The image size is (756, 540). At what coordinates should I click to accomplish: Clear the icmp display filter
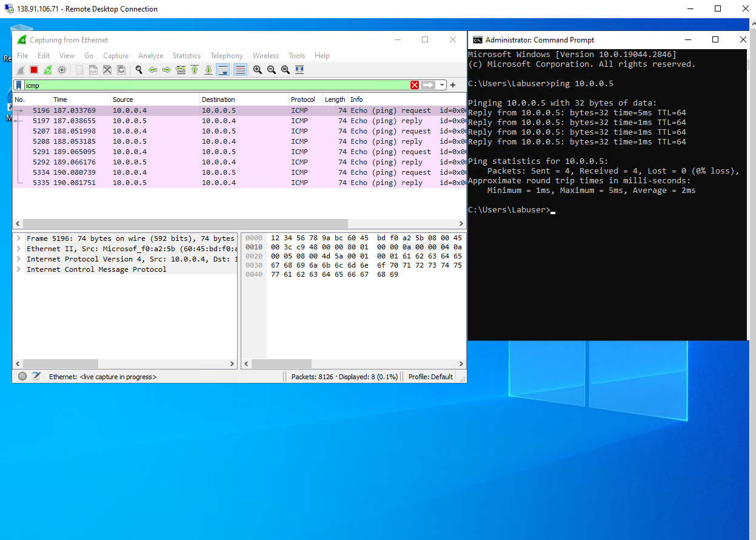click(x=415, y=85)
